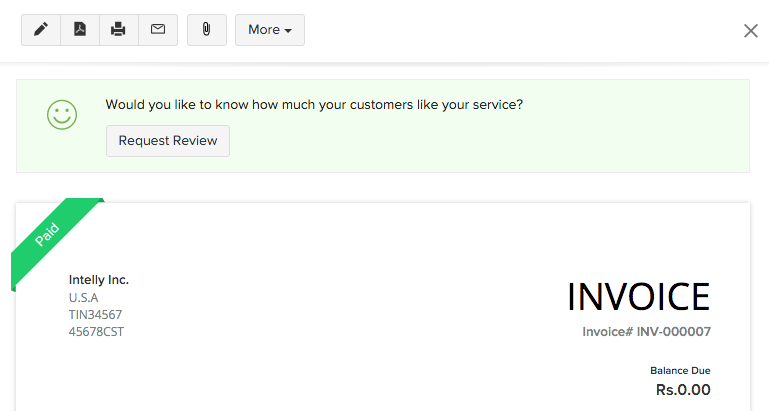The image size is (769, 411).
Task: Download invoice using the PDF icon
Action: click(80, 30)
